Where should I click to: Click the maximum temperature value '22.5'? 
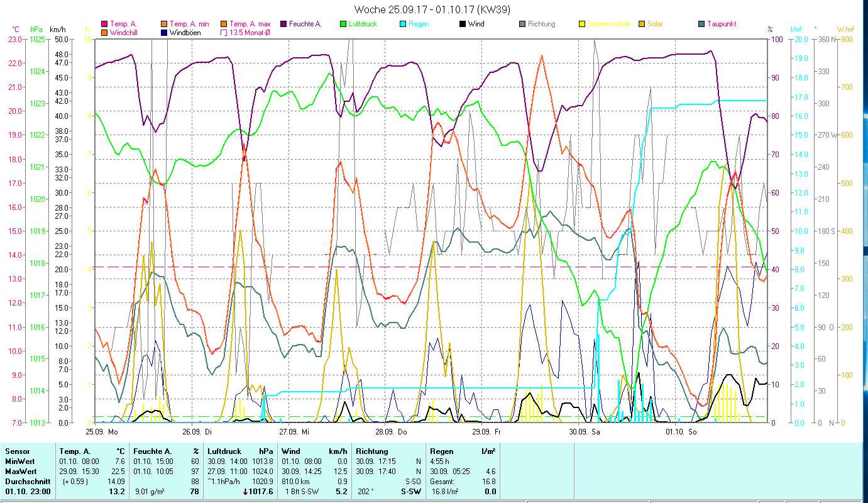coord(118,472)
